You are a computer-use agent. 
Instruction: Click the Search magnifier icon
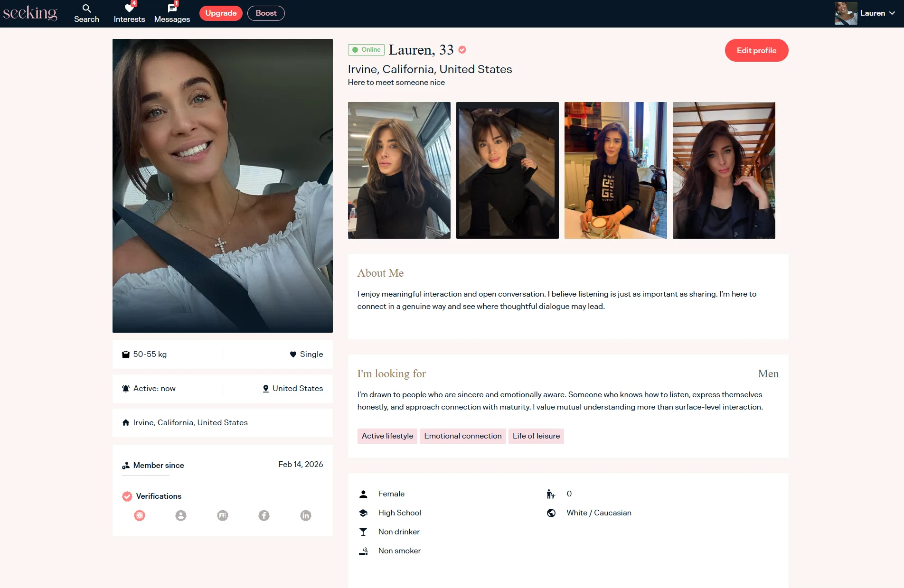point(86,9)
